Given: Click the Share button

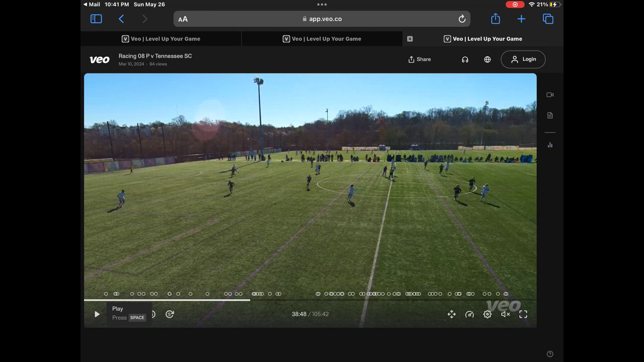Looking at the screenshot, I should pos(419,59).
